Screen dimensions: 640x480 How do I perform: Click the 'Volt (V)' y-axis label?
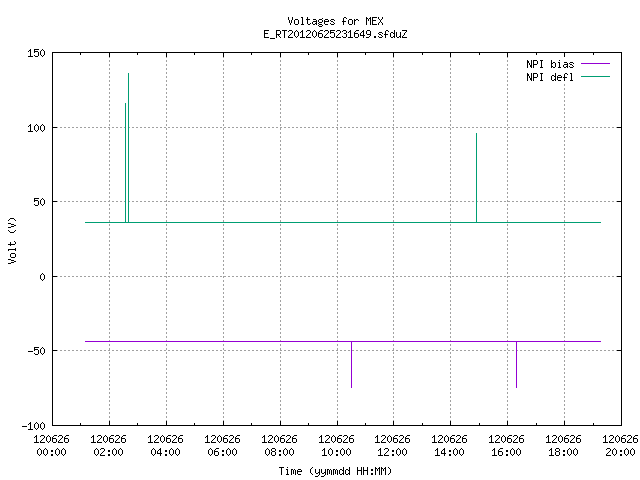coord(12,240)
